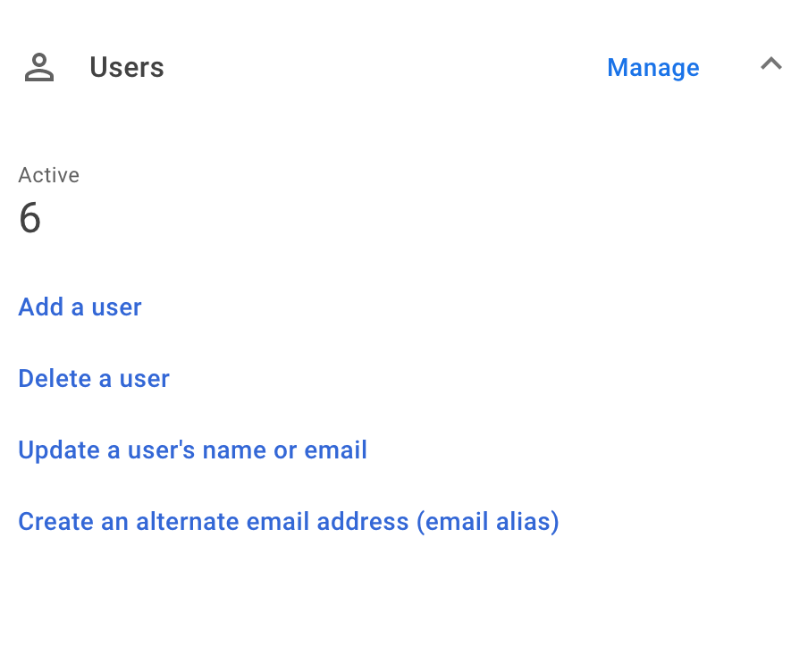Click the Active label above the count
The width and height of the screenshot is (808, 672).
pos(49,175)
